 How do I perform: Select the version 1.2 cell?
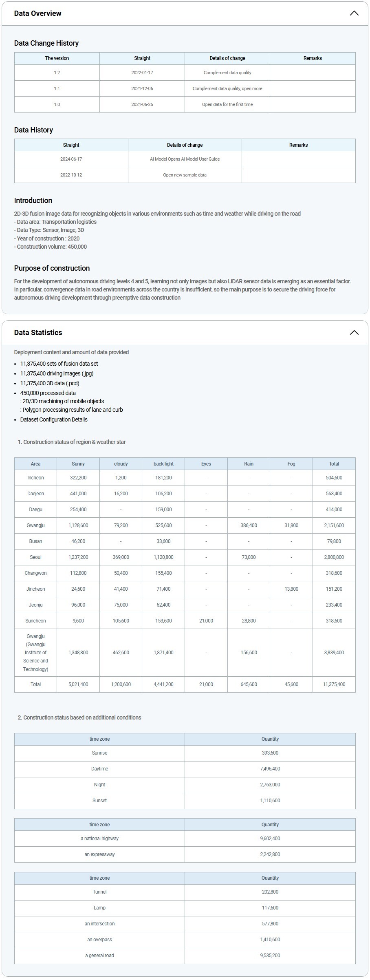[x=57, y=73]
